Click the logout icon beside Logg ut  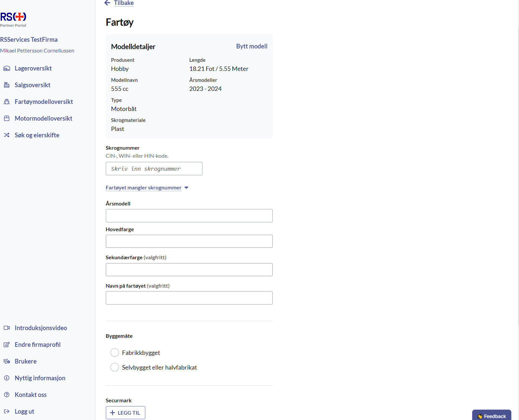coord(7,411)
